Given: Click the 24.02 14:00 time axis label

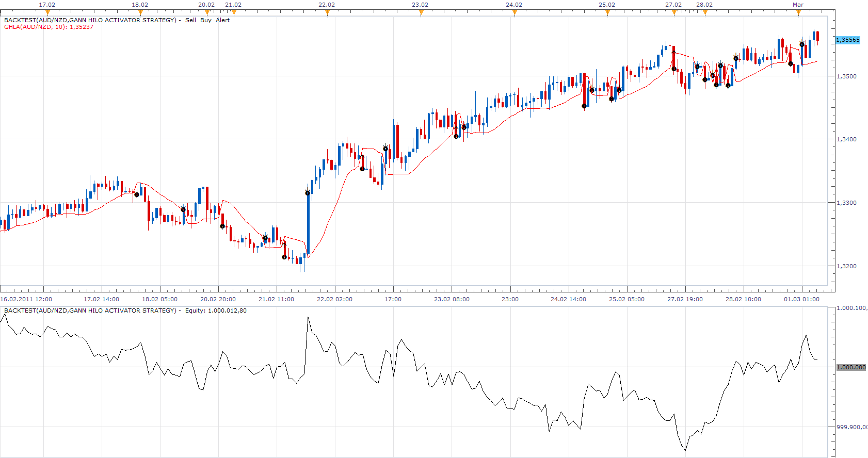Looking at the screenshot, I should [x=569, y=299].
